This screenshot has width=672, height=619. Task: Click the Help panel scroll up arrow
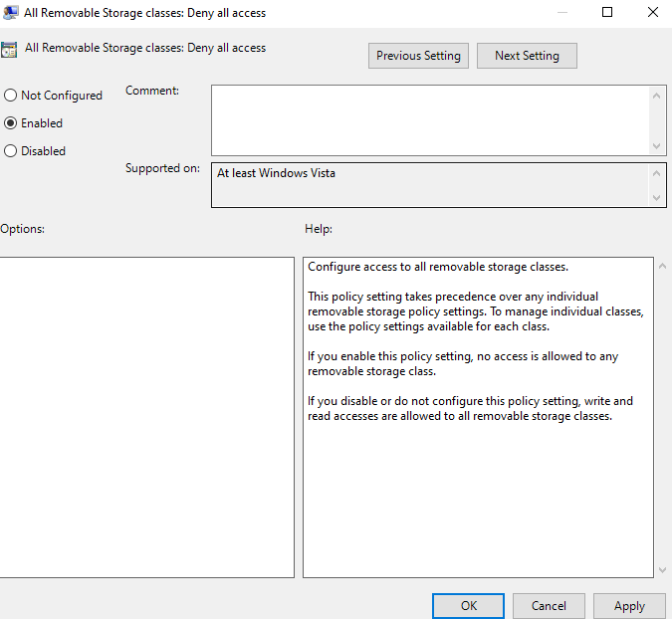[662, 266]
